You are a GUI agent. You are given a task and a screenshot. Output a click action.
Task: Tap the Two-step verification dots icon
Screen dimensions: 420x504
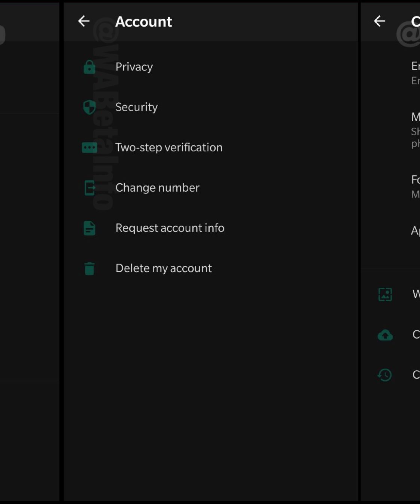[x=89, y=148]
